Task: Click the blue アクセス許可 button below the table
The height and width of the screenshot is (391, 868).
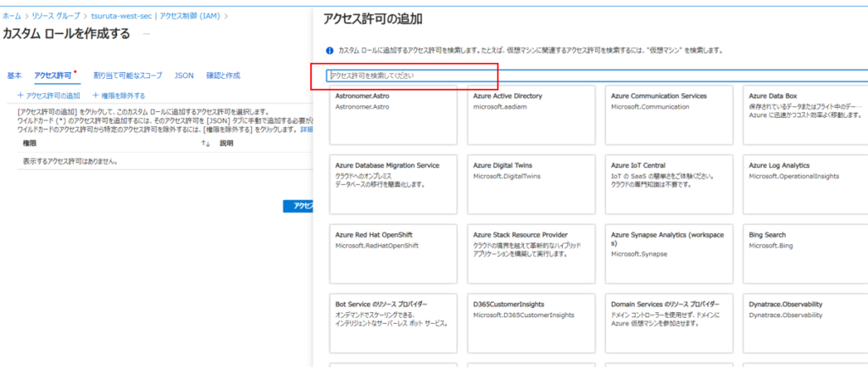Action: 298,206
